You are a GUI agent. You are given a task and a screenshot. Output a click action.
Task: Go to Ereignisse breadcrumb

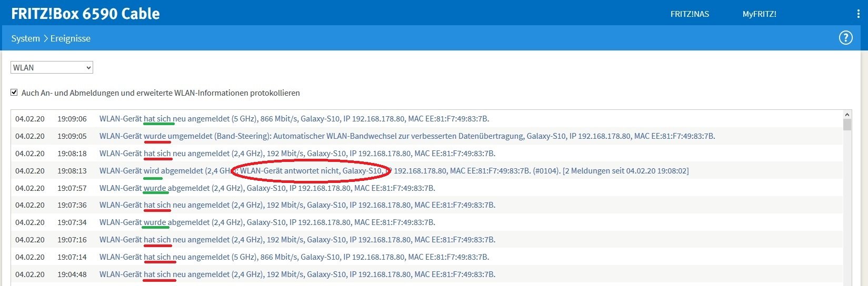[x=71, y=38]
